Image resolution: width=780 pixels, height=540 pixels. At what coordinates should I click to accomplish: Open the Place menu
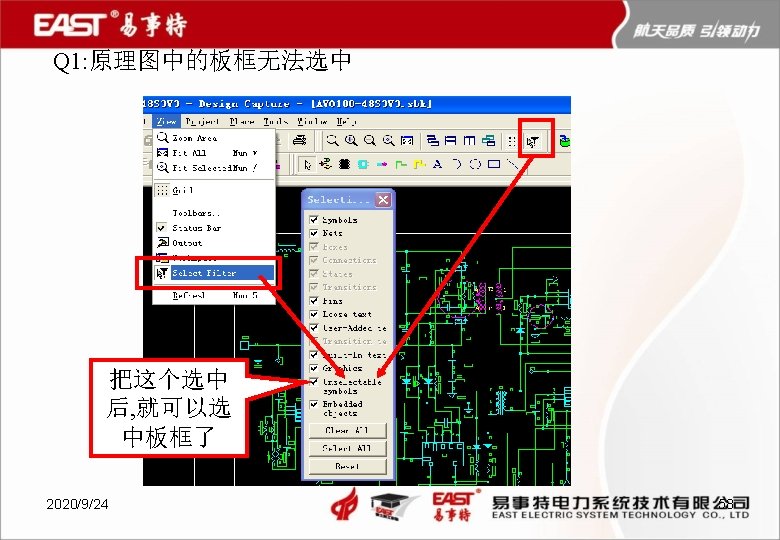pos(242,121)
